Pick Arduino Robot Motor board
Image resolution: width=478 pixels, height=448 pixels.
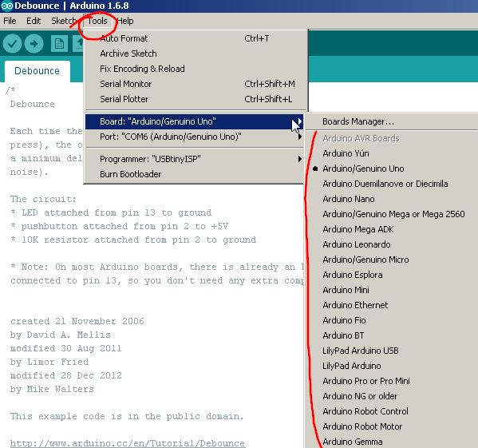coord(392,426)
